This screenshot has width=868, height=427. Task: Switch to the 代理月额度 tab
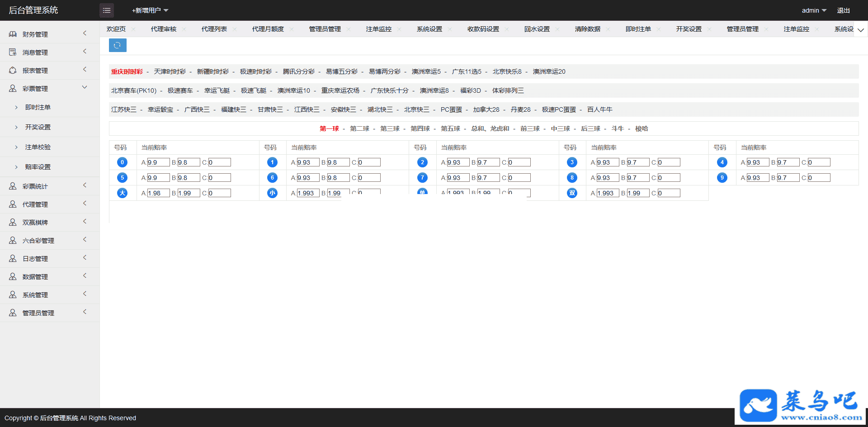coord(268,29)
